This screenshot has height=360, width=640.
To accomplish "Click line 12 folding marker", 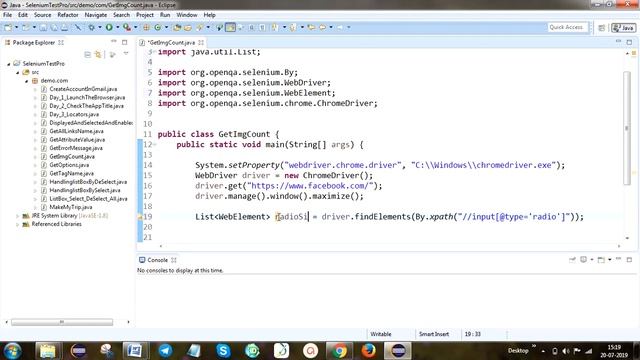I will click(x=155, y=144).
